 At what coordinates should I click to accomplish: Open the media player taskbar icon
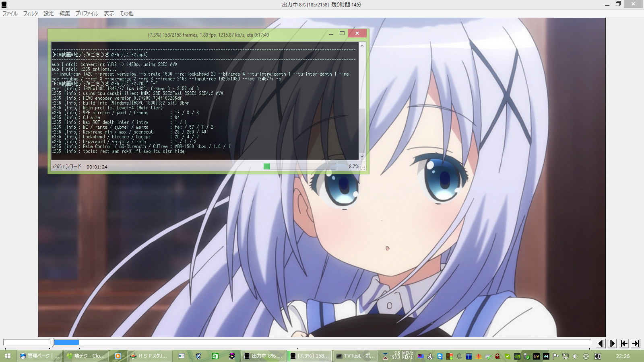pyautogui.click(x=118, y=356)
